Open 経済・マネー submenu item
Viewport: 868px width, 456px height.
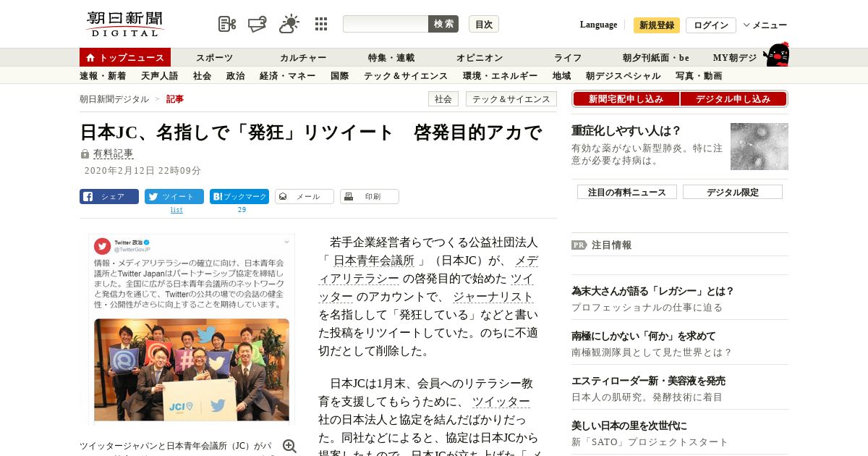[287, 75]
